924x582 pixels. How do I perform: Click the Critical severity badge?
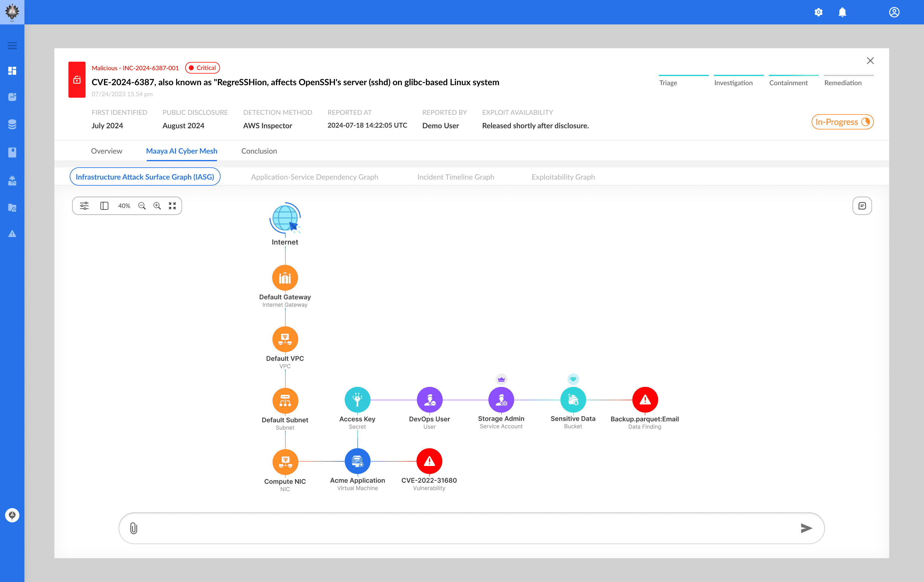pos(202,68)
